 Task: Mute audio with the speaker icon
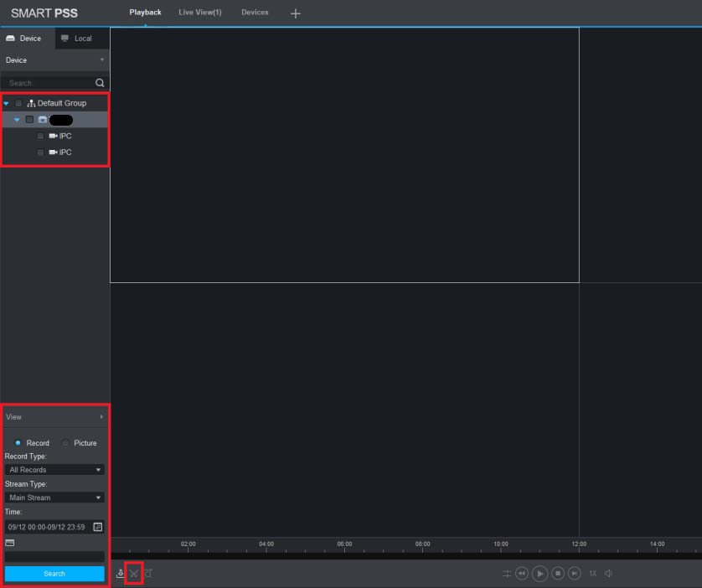(x=608, y=573)
